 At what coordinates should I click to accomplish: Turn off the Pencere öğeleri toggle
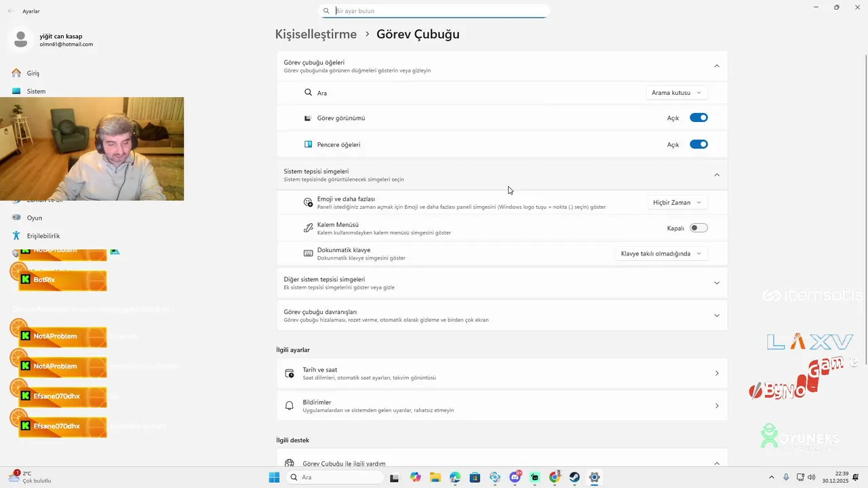point(698,144)
